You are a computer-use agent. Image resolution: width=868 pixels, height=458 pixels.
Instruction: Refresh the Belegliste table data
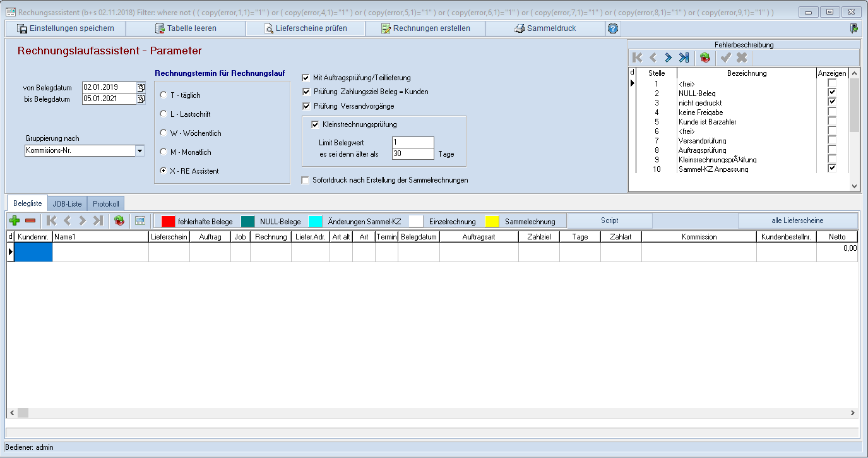click(x=119, y=221)
